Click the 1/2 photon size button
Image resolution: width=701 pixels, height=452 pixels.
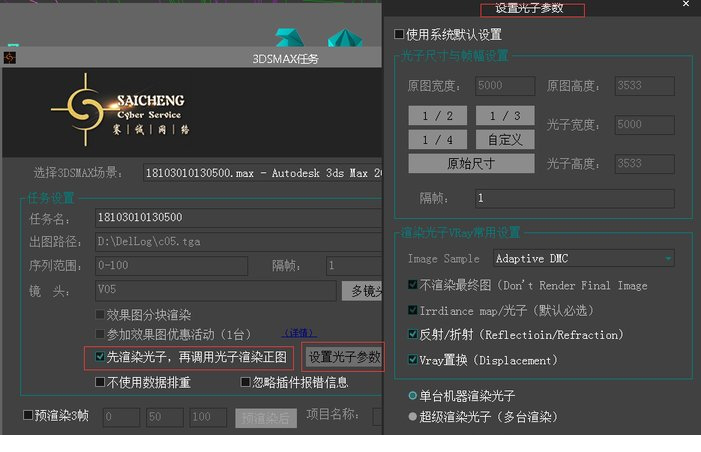coord(438,116)
